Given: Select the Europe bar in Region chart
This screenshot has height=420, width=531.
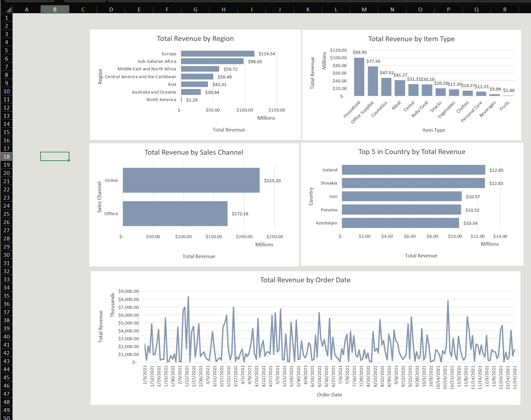Looking at the screenshot, I should tap(218, 54).
